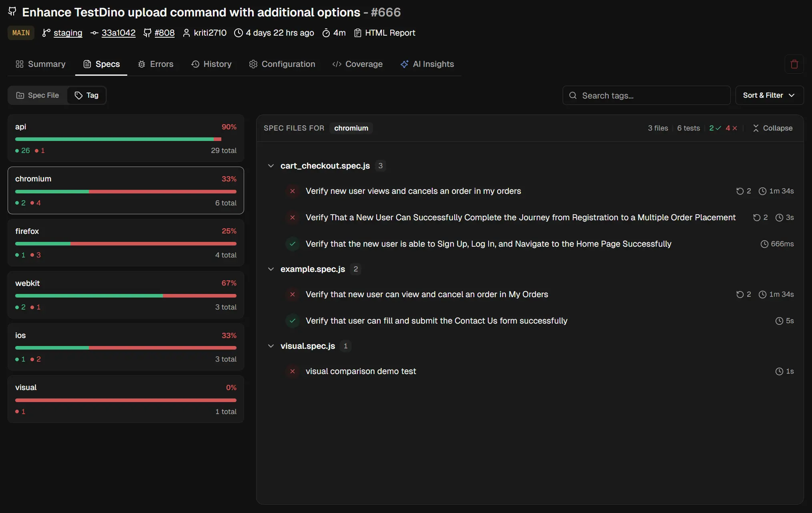Open pull request #808 link
This screenshot has width=812, height=513.
(x=164, y=33)
